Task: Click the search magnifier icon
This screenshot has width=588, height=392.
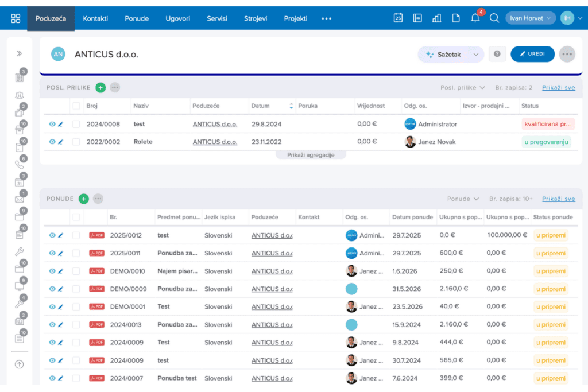Action: pos(494,18)
